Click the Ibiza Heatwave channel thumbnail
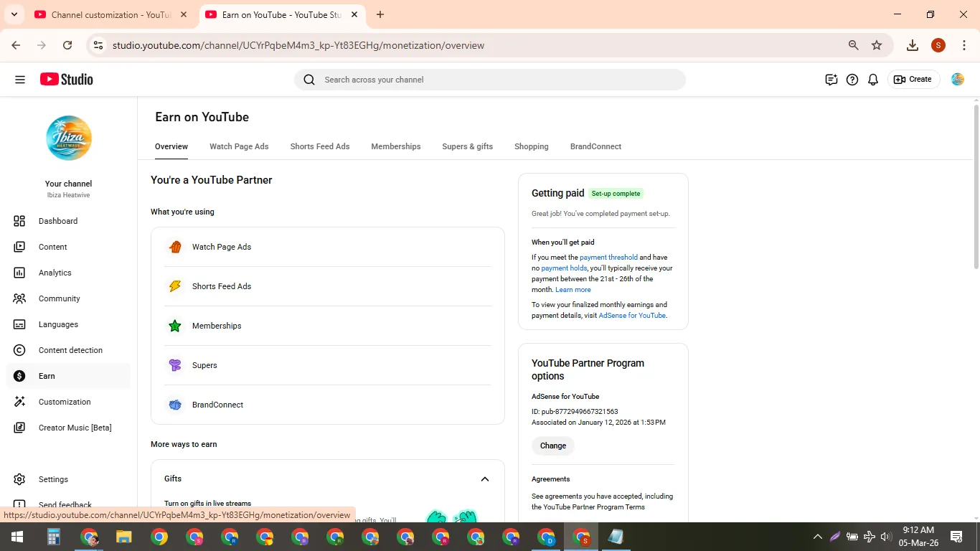This screenshot has height=551, width=980. coord(69,138)
